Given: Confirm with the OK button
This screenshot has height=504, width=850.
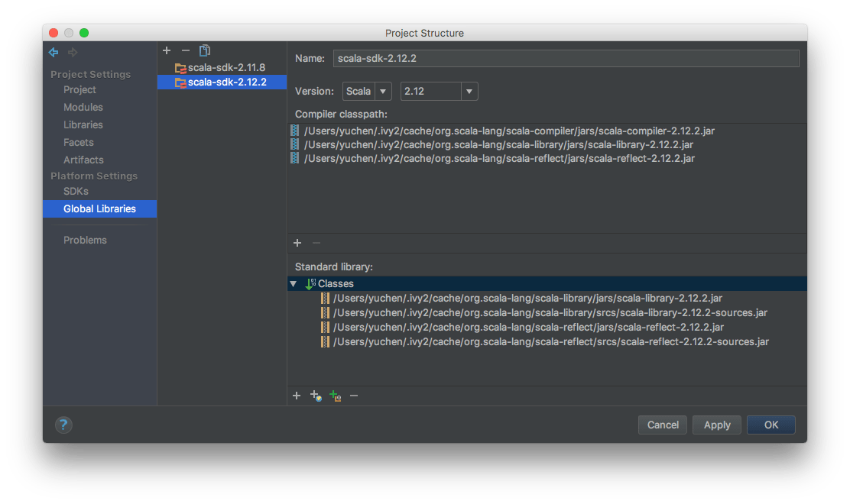Looking at the screenshot, I should pos(771,425).
